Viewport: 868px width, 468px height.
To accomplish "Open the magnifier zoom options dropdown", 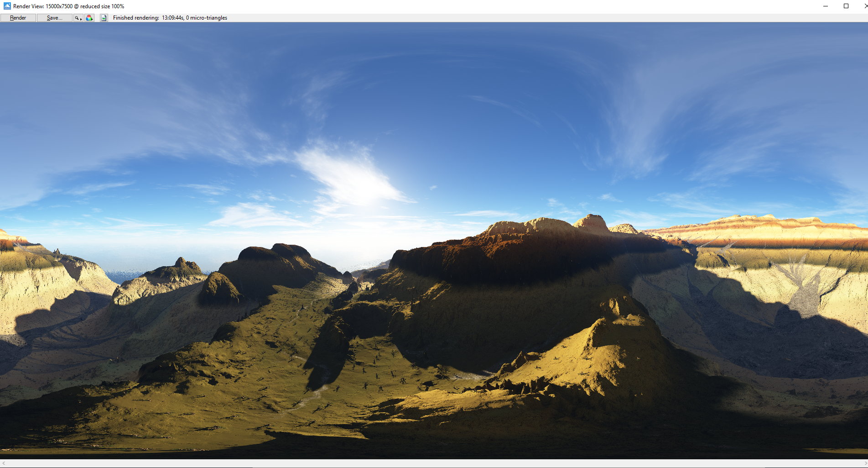I will 78,18.
